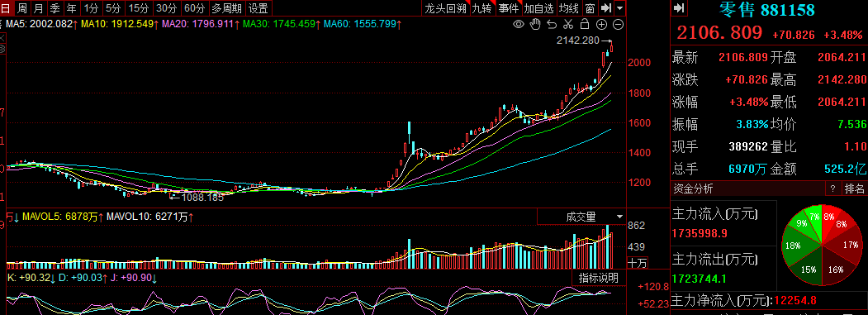The height and width of the screenshot is (315, 868).
Task: Zoom out with the minus circle icon
Action: [x=619, y=24]
